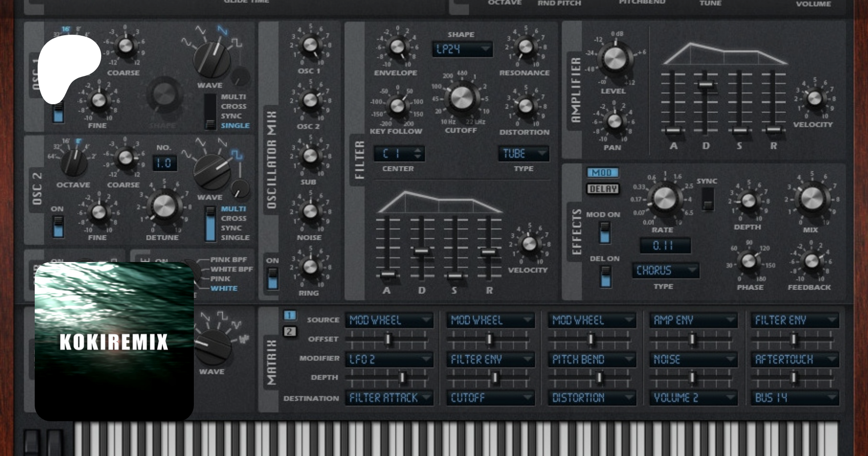The image size is (868, 456).
Task: Switch to matrix page 2
Action: coord(289,332)
